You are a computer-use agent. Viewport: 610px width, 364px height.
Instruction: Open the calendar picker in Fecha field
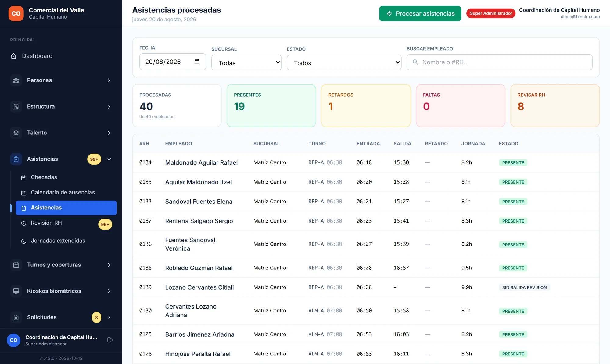[197, 62]
